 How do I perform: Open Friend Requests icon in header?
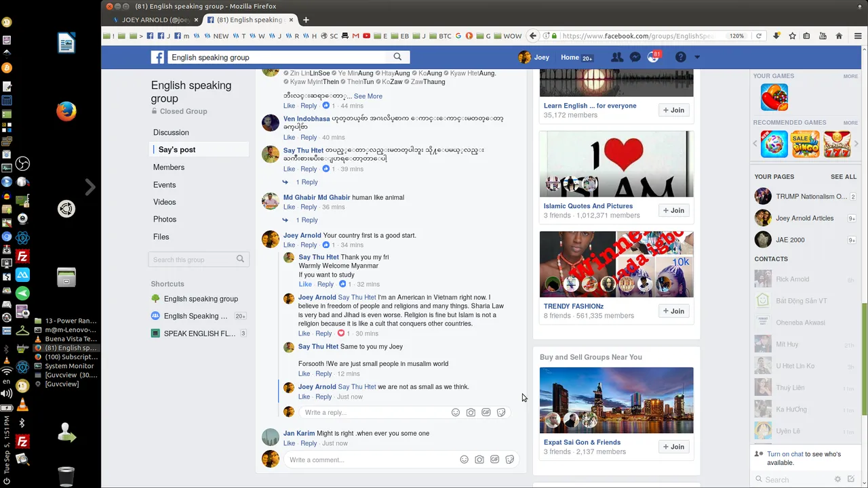coord(616,58)
